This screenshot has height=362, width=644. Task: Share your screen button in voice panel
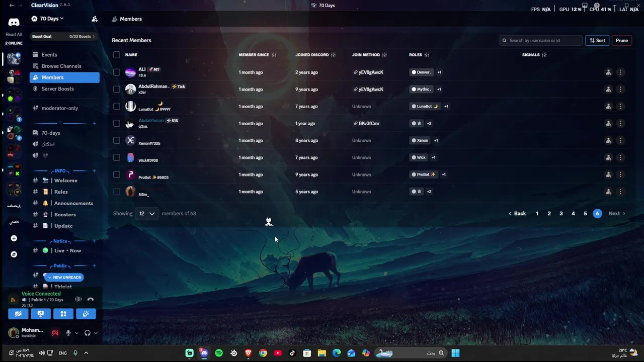click(x=41, y=314)
